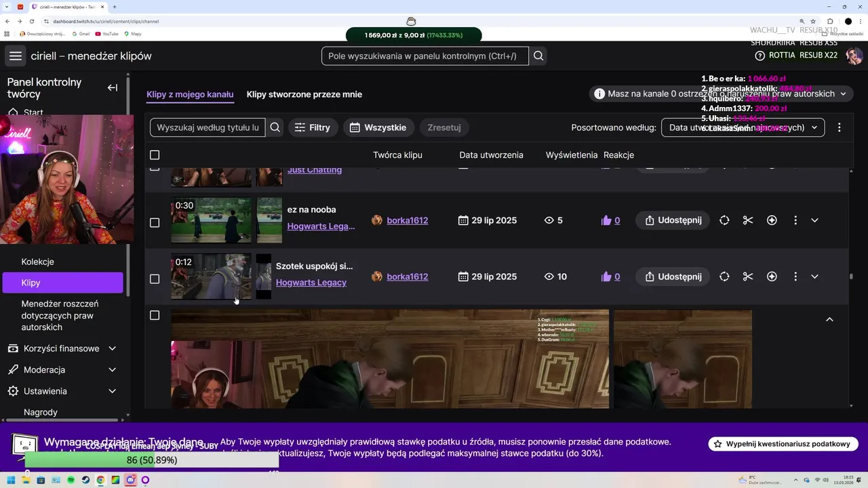Tick the select-all clips checkbox in header
The width and height of the screenshot is (868, 488).
(155, 155)
